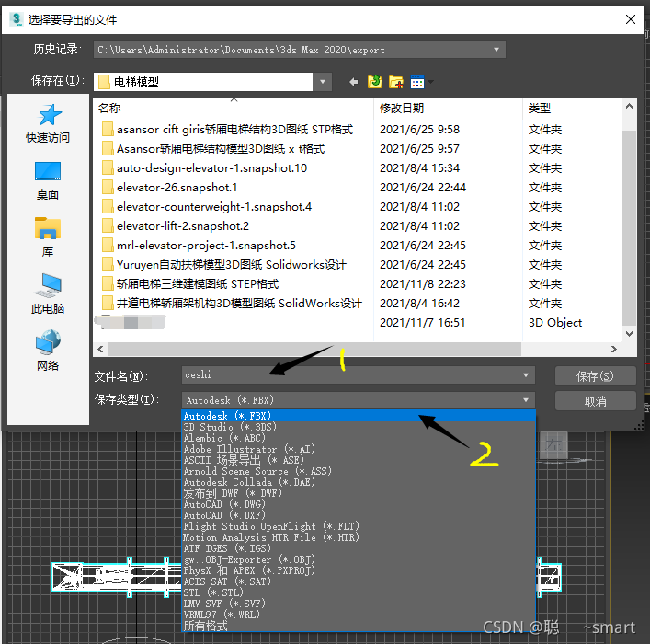This screenshot has width=650, height=644.
Task: Choose Autodesk Collada (*.DAE) format
Action: [x=359, y=482]
